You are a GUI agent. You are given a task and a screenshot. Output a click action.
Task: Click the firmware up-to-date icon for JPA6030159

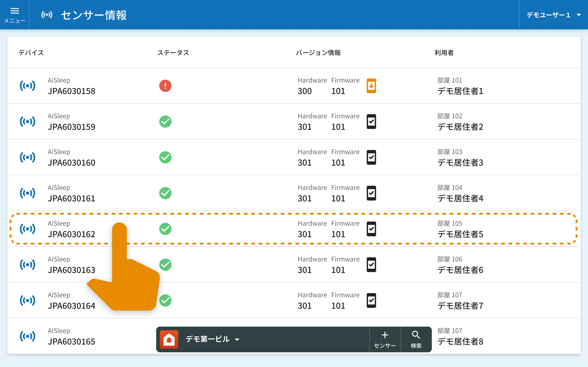coord(371,121)
